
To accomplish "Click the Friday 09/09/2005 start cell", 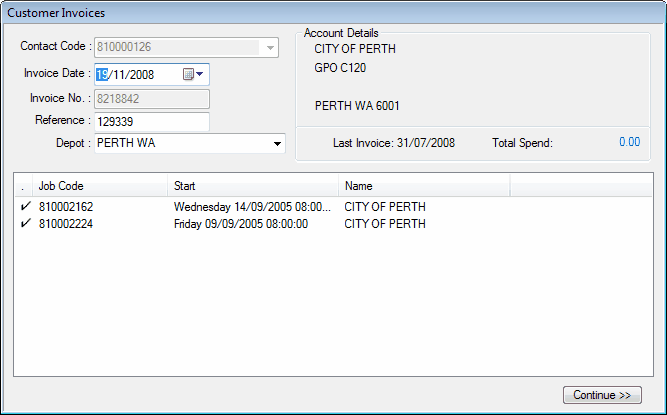I will [240, 224].
